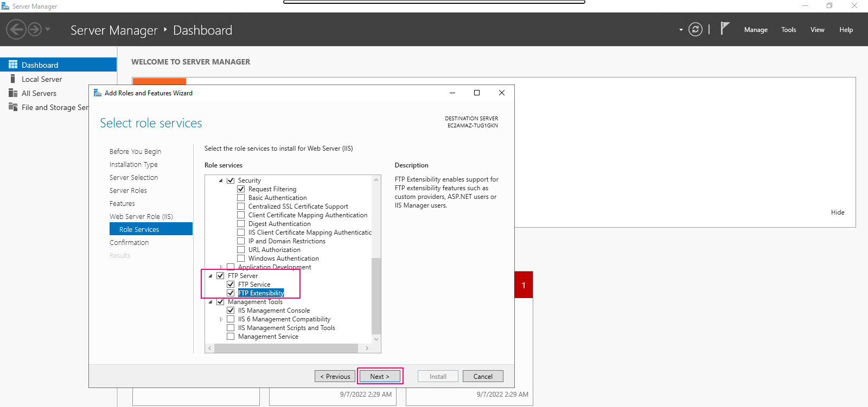Viewport: 868px width, 407px height.
Task: Enable Windows Authentication checkbox
Action: pyautogui.click(x=241, y=259)
